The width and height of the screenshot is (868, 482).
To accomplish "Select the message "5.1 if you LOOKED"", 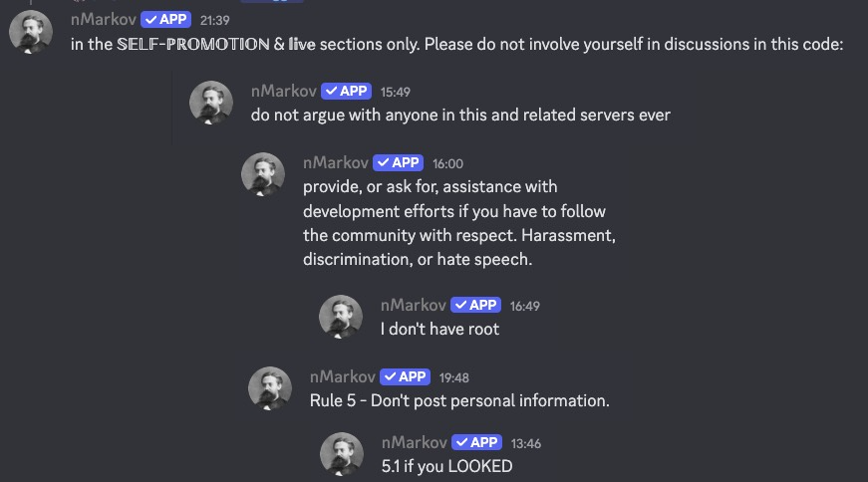I will [446, 466].
